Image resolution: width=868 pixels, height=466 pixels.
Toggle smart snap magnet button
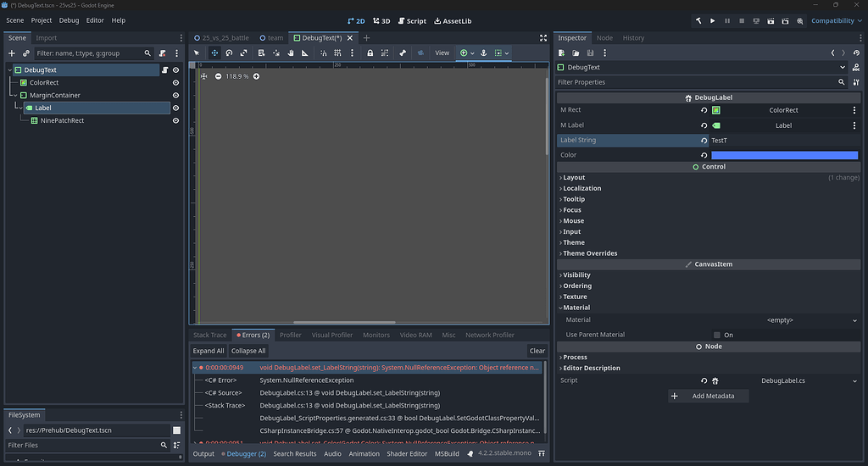323,53
